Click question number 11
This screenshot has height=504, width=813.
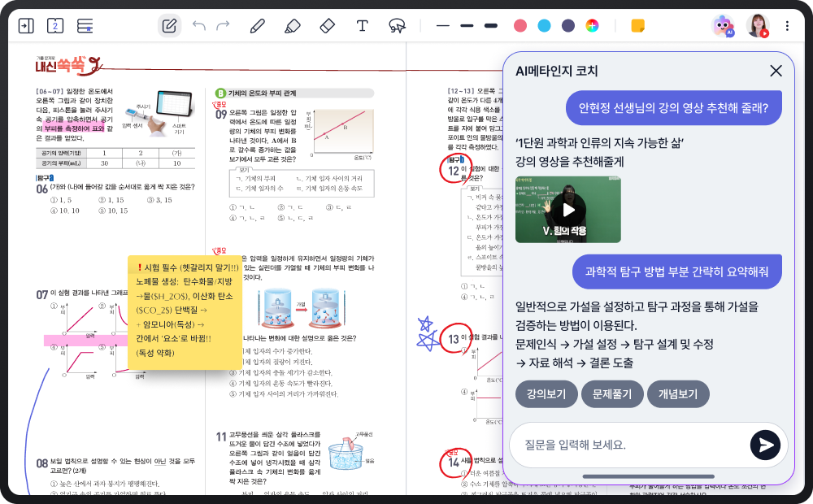pyautogui.click(x=221, y=437)
